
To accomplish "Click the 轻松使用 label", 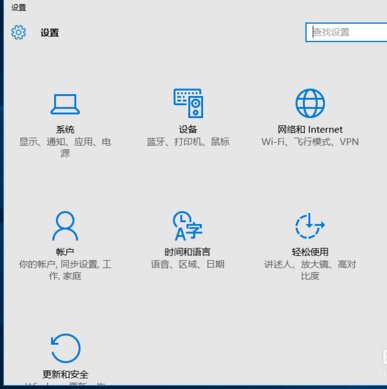I will tap(310, 252).
